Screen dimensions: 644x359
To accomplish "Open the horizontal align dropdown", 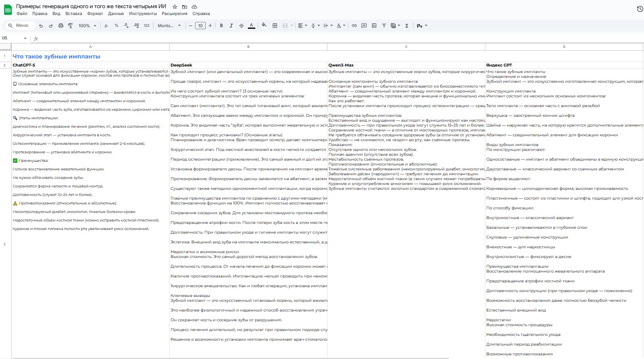I will (302, 26).
